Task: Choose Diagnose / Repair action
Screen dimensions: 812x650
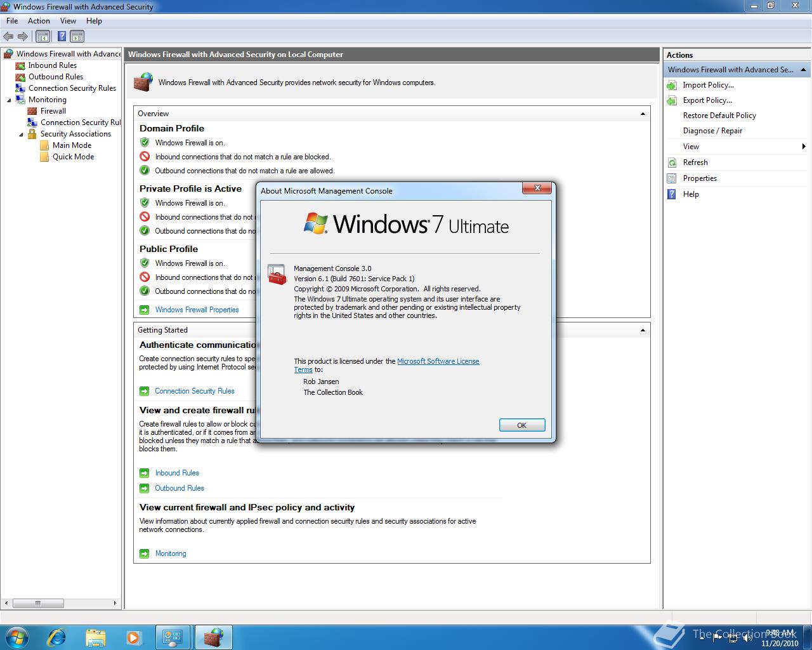Action: pyautogui.click(x=712, y=131)
